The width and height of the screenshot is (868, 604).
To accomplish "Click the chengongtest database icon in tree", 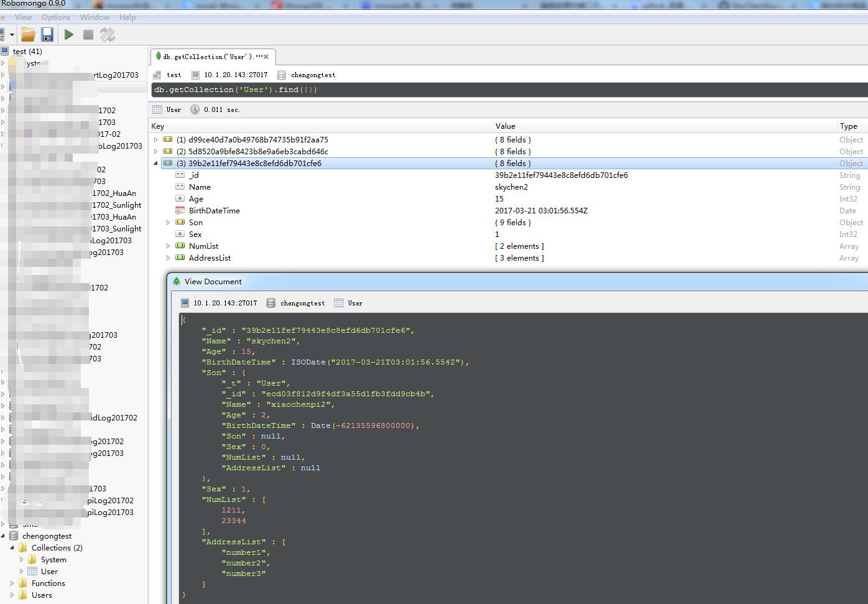I will [x=14, y=536].
